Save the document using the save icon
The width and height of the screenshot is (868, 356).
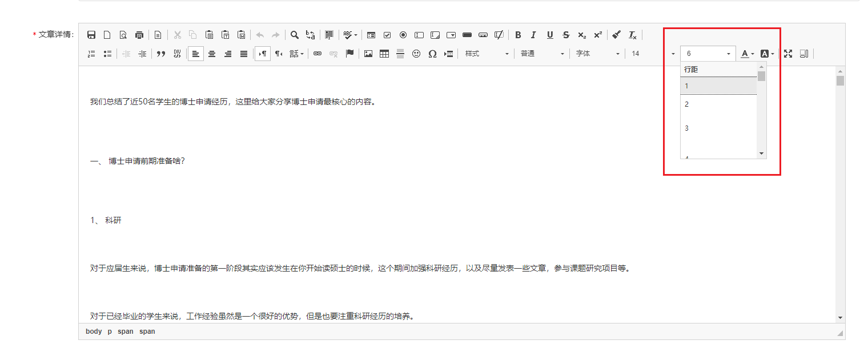coord(91,35)
